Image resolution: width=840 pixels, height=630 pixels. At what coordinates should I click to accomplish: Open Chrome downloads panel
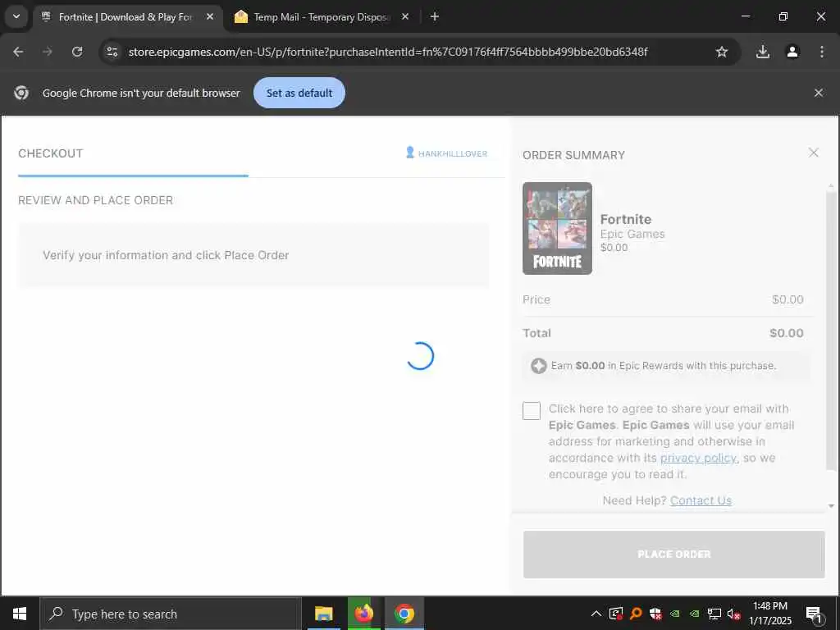(x=763, y=52)
